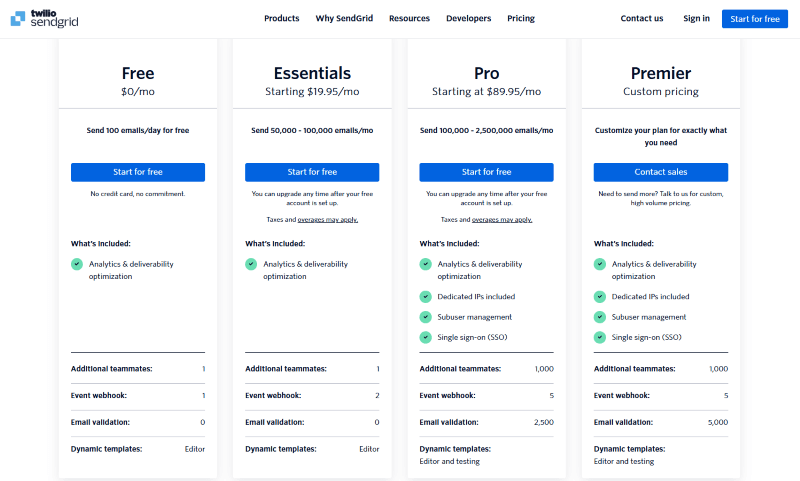800x481 pixels.
Task: Click the Premier Single sign-on checkmark icon
Action: pos(600,337)
